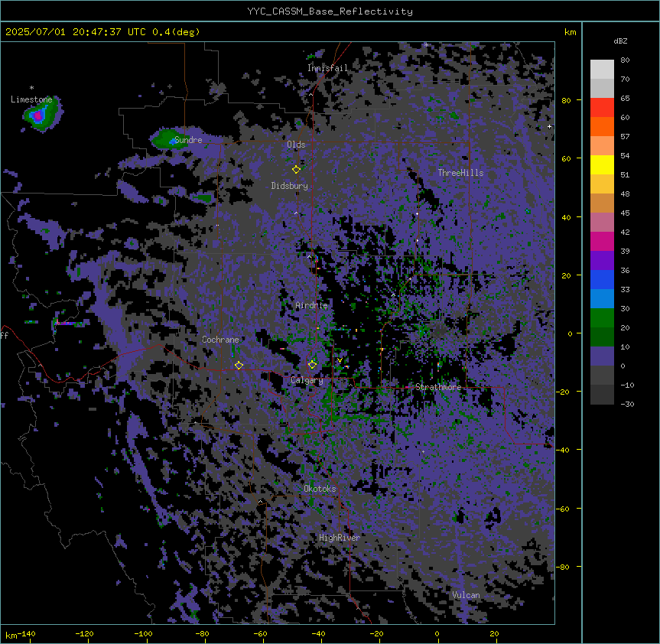Click the Sundre town label
The height and width of the screenshot is (644, 660).
(x=188, y=140)
